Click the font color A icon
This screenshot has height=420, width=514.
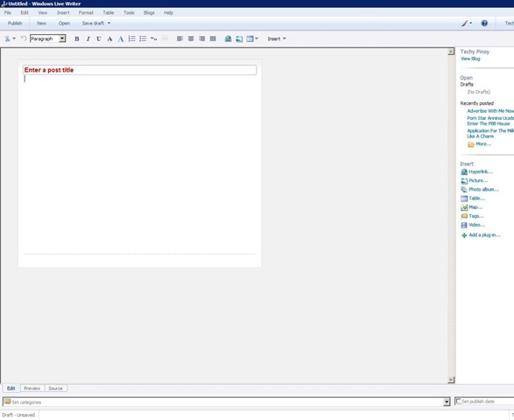point(121,38)
